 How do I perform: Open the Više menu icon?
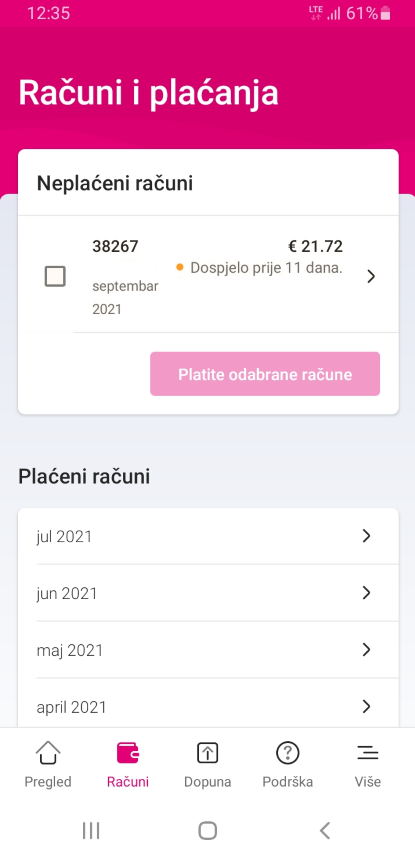point(368,753)
